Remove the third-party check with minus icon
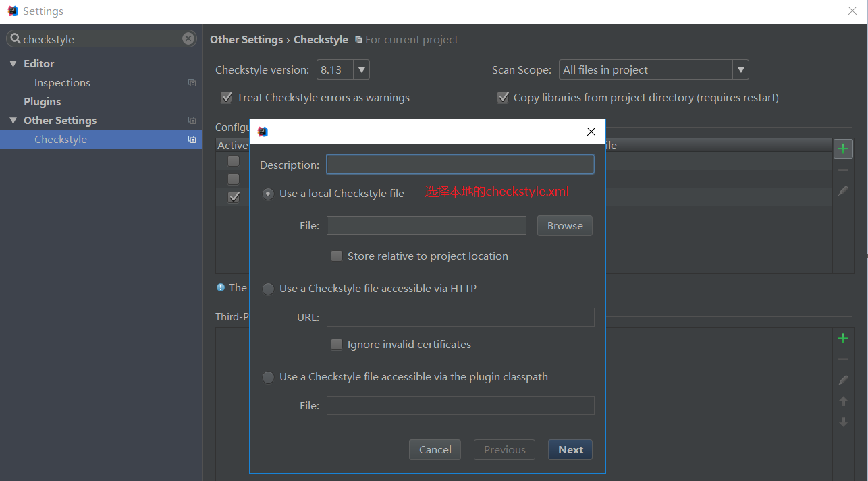The width and height of the screenshot is (868, 481). (x=843, y=360)
